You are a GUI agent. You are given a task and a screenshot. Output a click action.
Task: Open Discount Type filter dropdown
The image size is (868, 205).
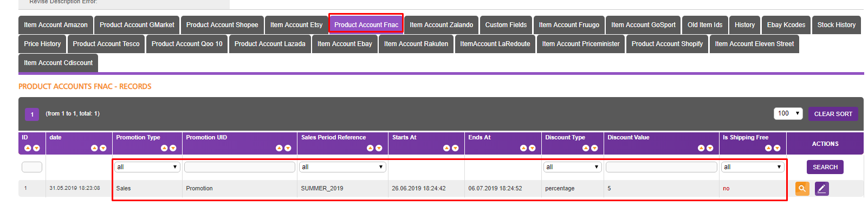572,167
